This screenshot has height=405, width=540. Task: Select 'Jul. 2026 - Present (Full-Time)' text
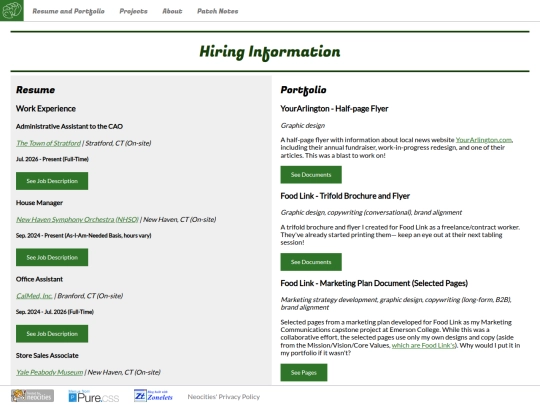[x=52, y=159]
